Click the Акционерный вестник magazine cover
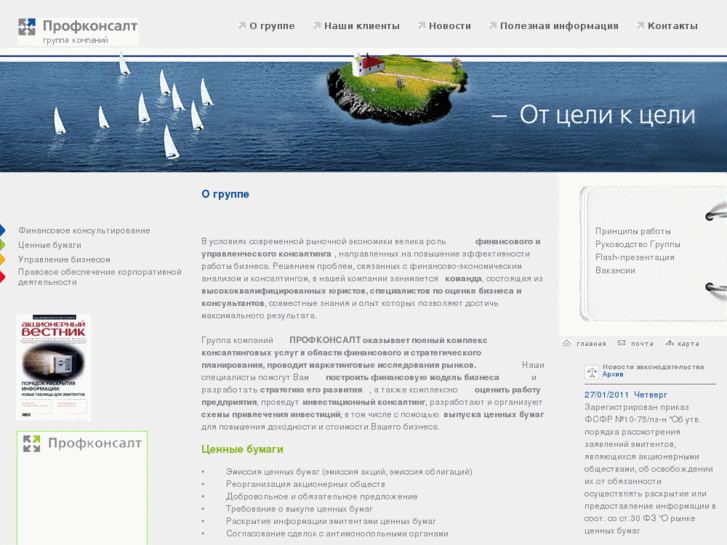The image size is (727, 545). (x=53, y=367)
